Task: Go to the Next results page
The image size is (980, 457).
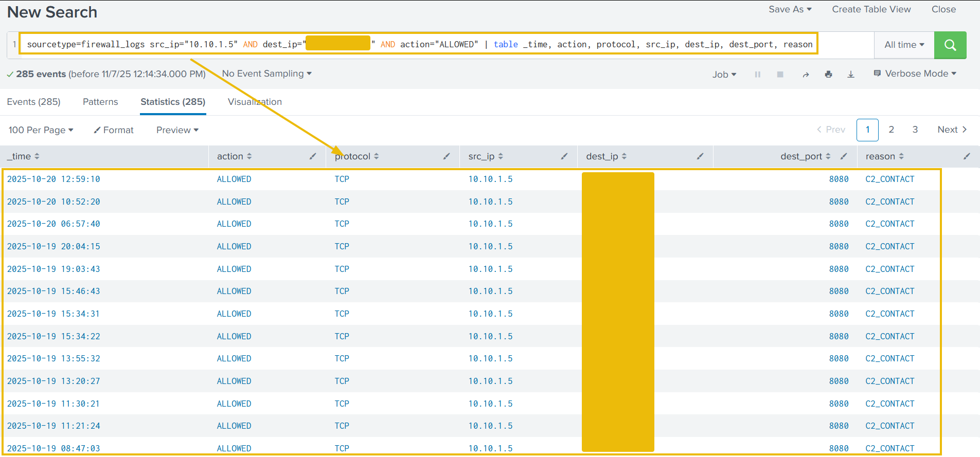Action: coord(952,130)
